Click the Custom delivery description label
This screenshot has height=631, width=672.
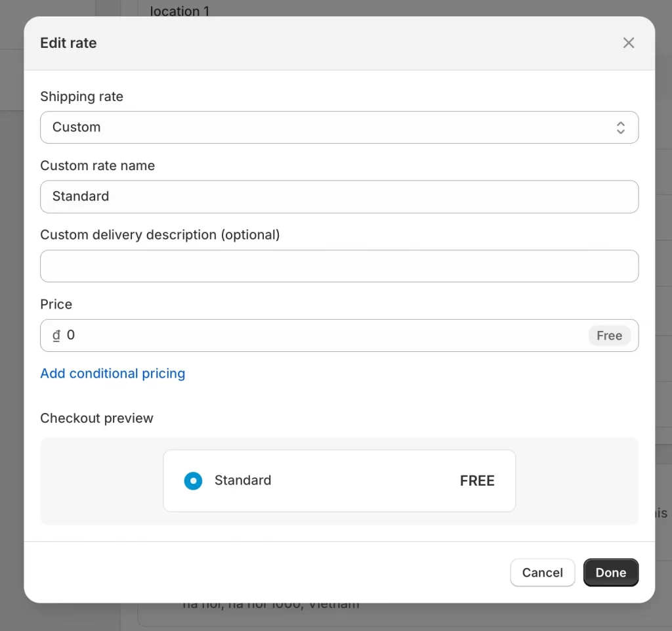(159, 234)
